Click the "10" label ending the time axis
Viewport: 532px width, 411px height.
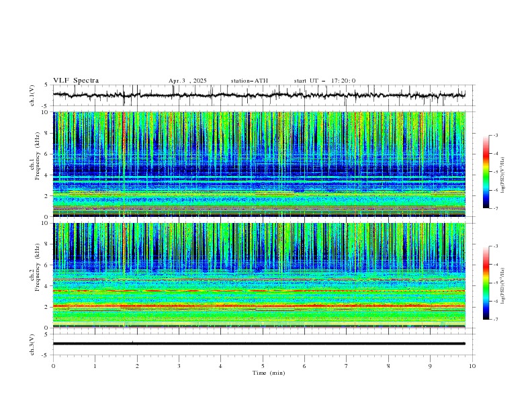472,366
